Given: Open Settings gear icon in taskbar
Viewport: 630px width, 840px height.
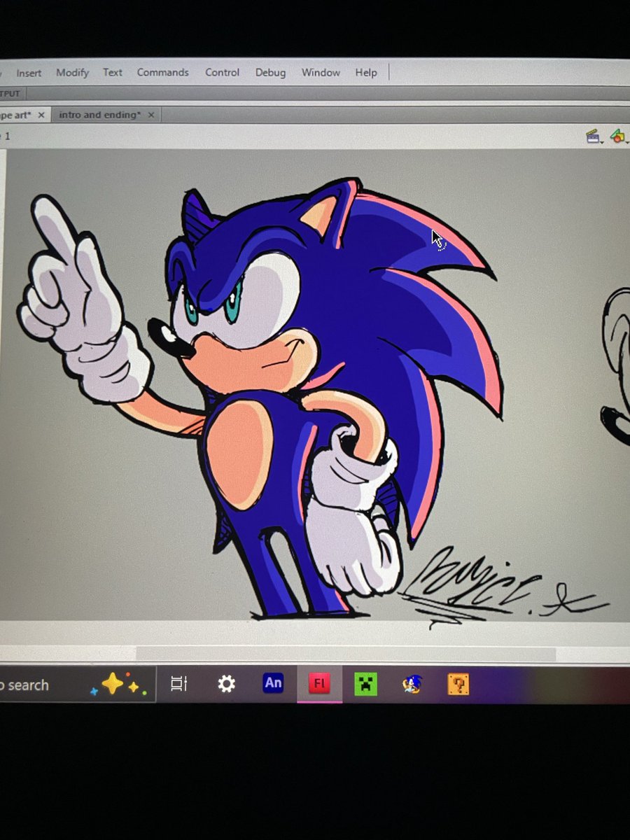Looking at the screenshot, I should (x=226, y=684).
